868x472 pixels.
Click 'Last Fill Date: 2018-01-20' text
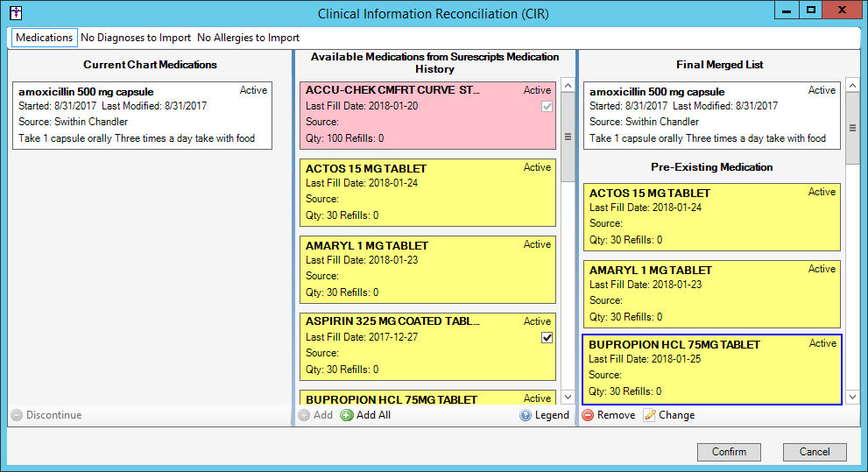click(362, 106)
